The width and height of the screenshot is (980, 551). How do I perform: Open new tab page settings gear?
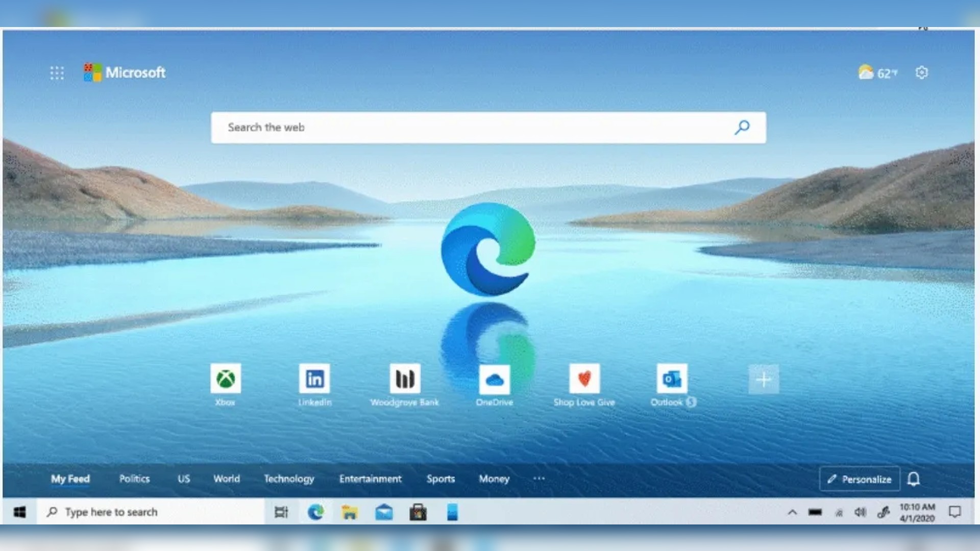(x=922, y=72)
